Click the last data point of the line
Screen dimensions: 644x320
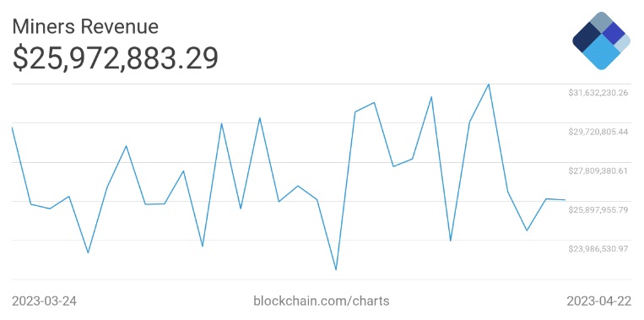click(x=566, y=199)
